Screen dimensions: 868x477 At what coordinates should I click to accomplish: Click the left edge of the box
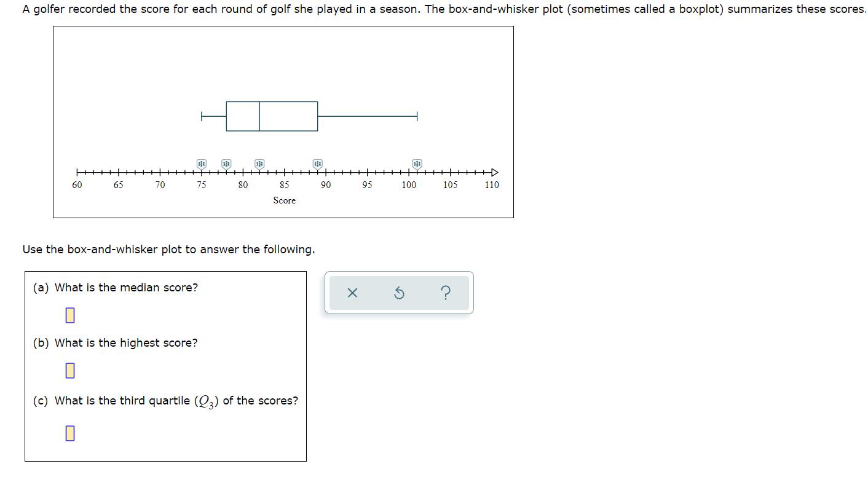226,116
